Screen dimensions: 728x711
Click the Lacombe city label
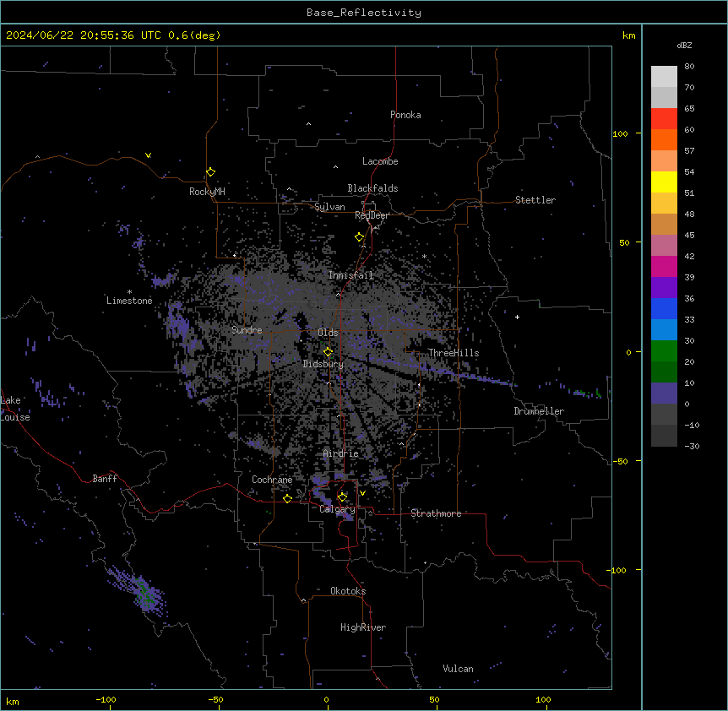tap(380, 161)
